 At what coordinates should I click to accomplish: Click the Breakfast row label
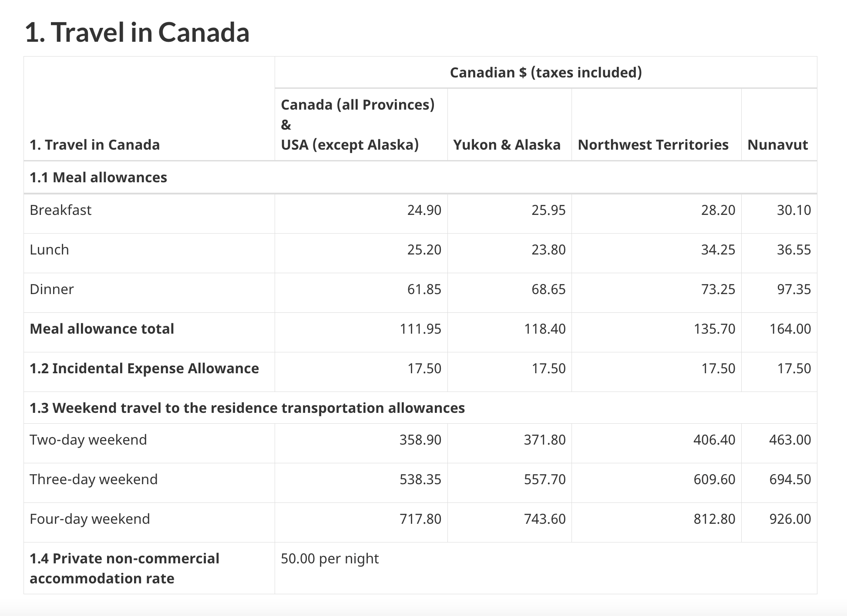click(60, 210)
